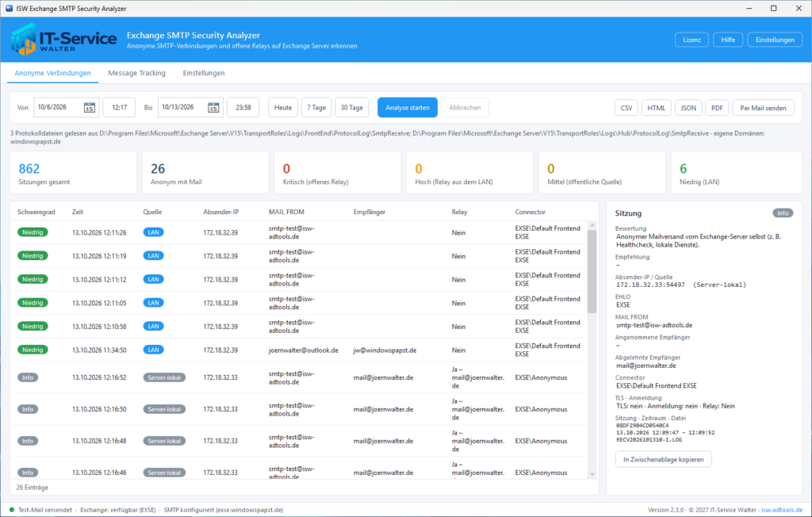Click the Lizenz header button
This screenshot has width=812, height=517.
coord(691,40)
